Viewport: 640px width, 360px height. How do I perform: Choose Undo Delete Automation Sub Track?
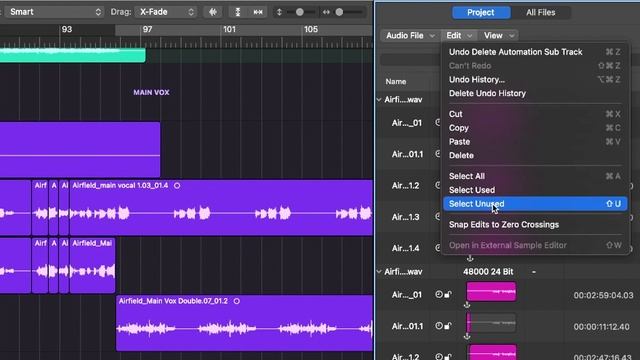[535, 52]
